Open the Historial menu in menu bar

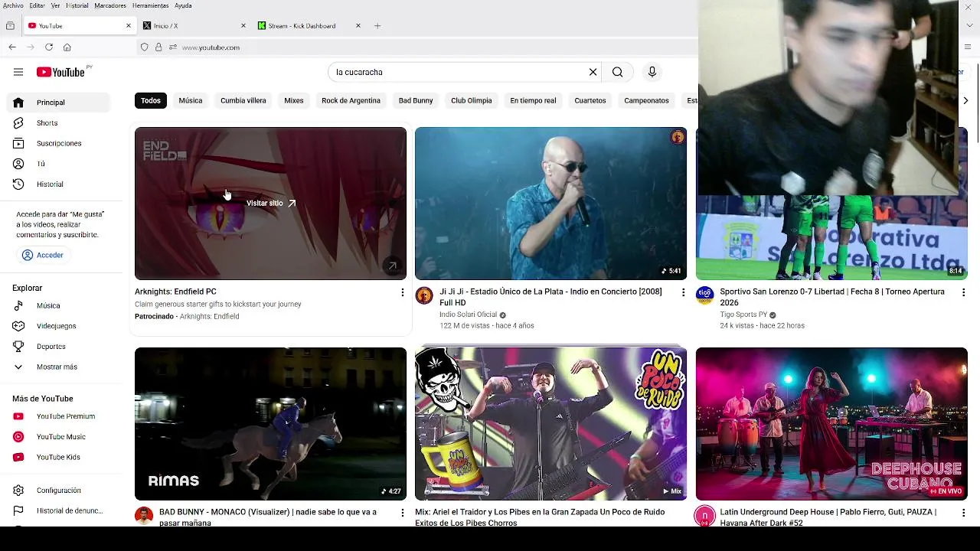(77, 5)
